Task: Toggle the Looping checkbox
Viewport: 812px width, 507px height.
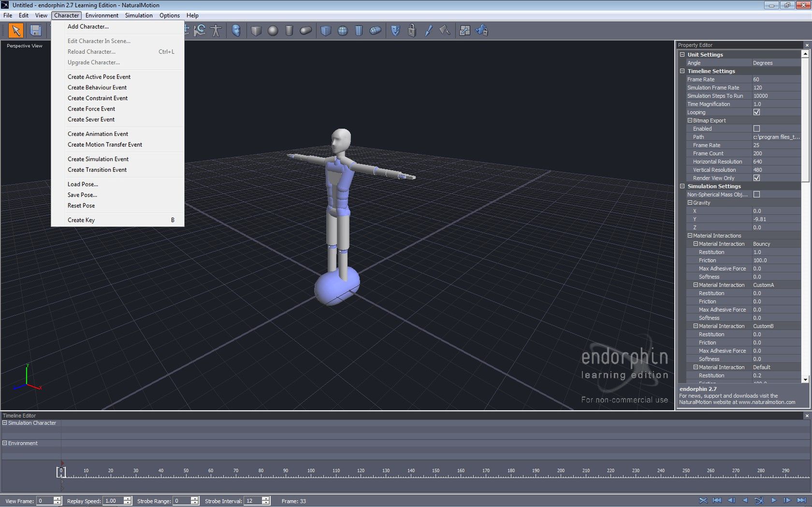Action: [756, 112]
